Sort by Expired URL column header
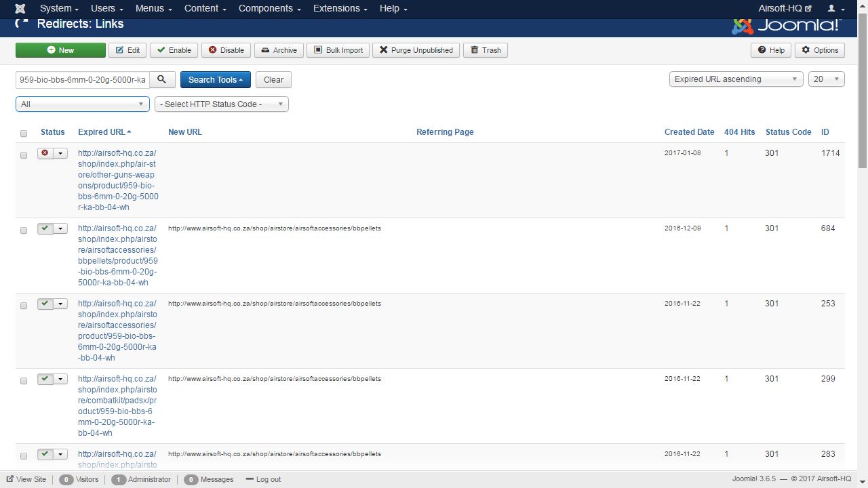Screen dimensions: 868x488 (x=104, y=132)
